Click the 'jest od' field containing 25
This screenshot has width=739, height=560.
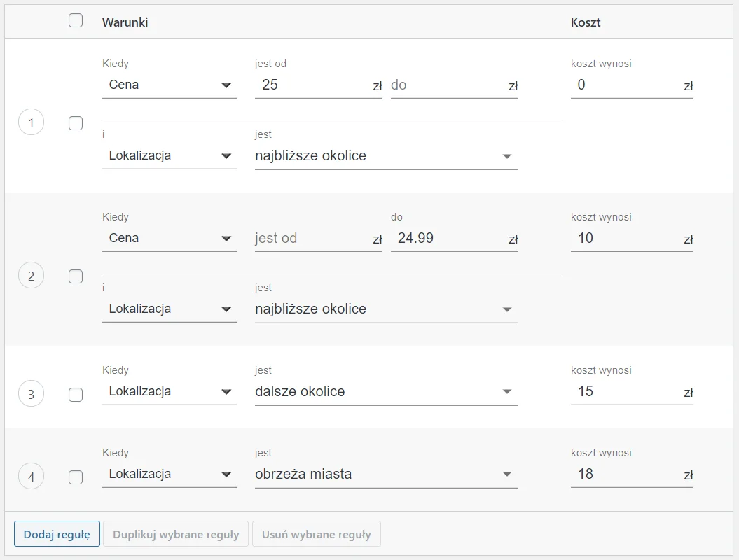click(x=312, y=85)
